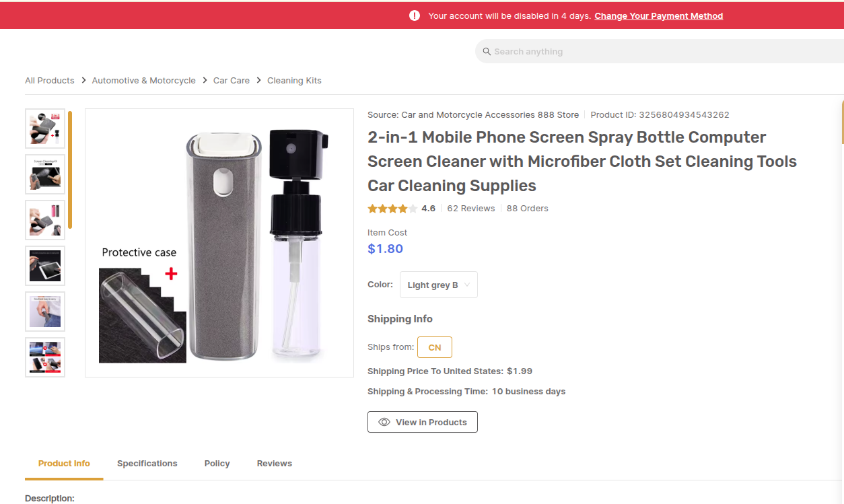Select the CN ships-from option

tap(434, 347)
